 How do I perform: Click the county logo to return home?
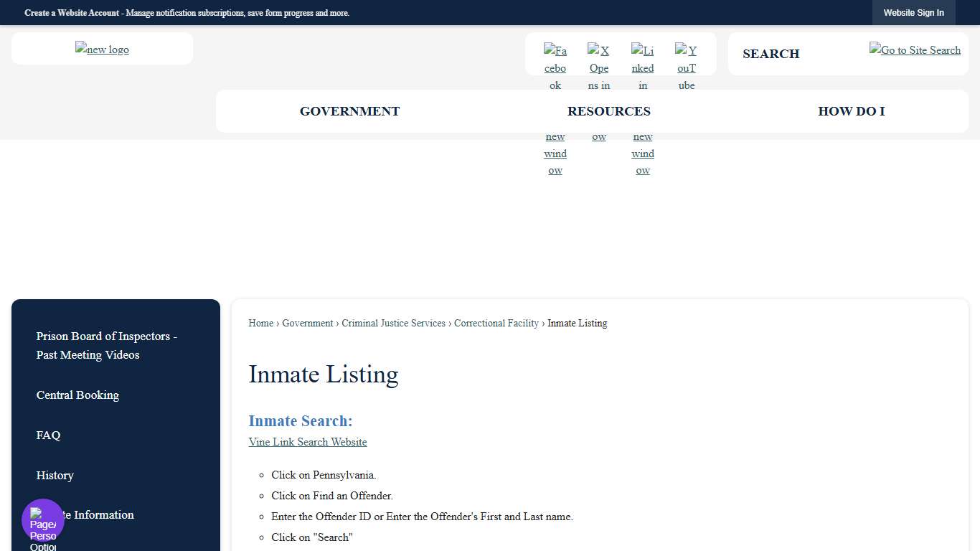pos(102,49)
